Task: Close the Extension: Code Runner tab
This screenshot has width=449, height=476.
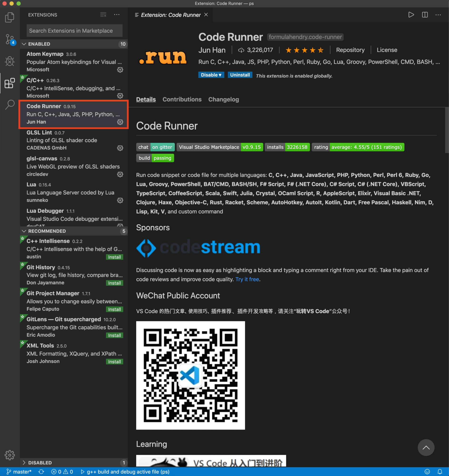Action: 206,15
